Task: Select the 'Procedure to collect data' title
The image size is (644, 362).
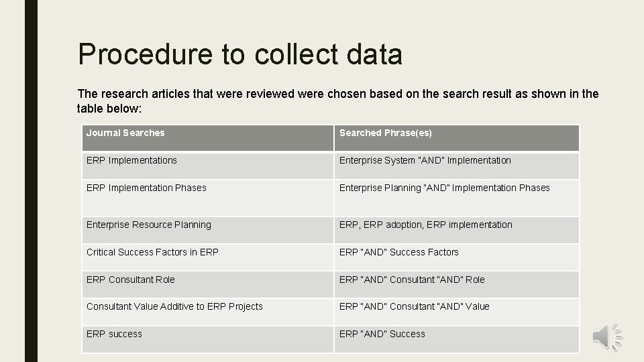Action: click(x=240, y=54)
